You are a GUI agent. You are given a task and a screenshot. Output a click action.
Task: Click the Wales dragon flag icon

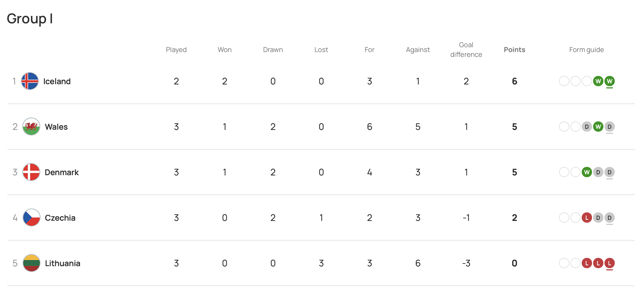[x=31, y=127]
